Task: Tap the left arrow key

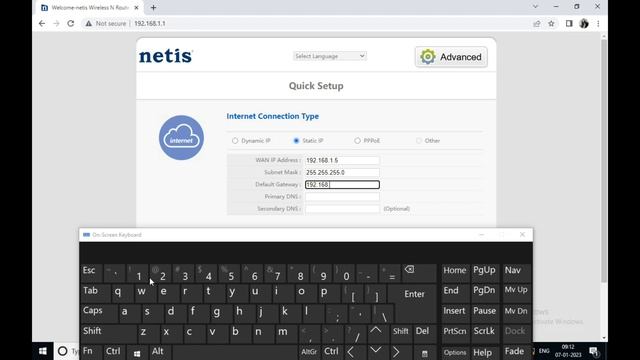Action: 352,353
